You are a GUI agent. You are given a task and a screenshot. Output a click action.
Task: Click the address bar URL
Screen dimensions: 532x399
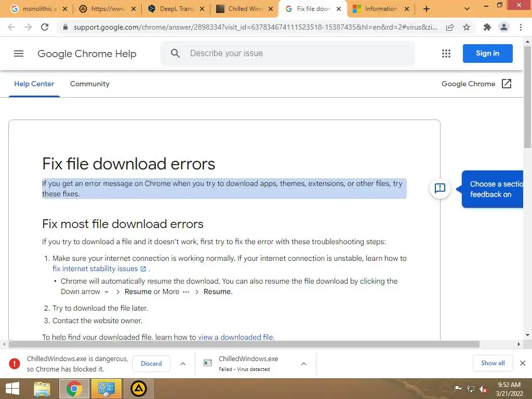click(255, 27)
